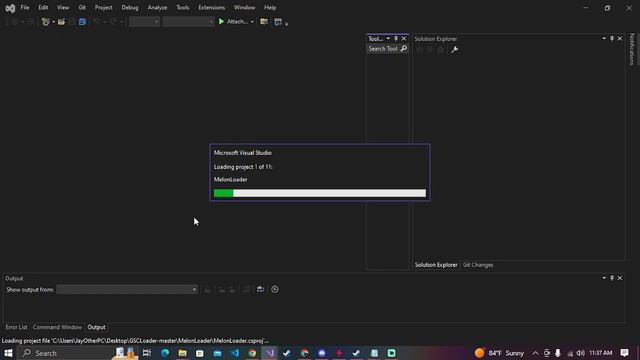This screenshot has width=640, height=360.
Task: Open File Explorer from the taskbar
Action: click(x=182, y=353)
